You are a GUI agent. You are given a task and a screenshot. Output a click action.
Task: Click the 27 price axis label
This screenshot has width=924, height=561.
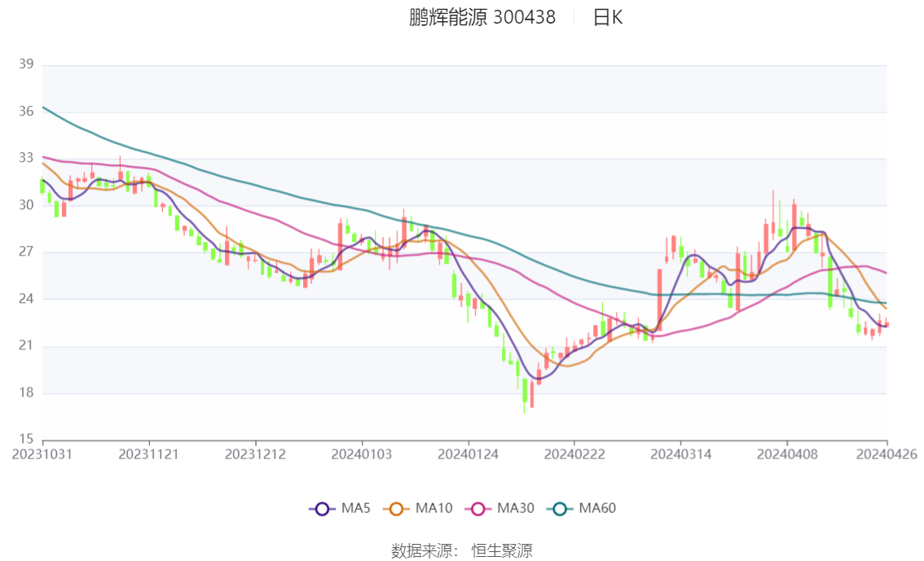coord(25,252)
